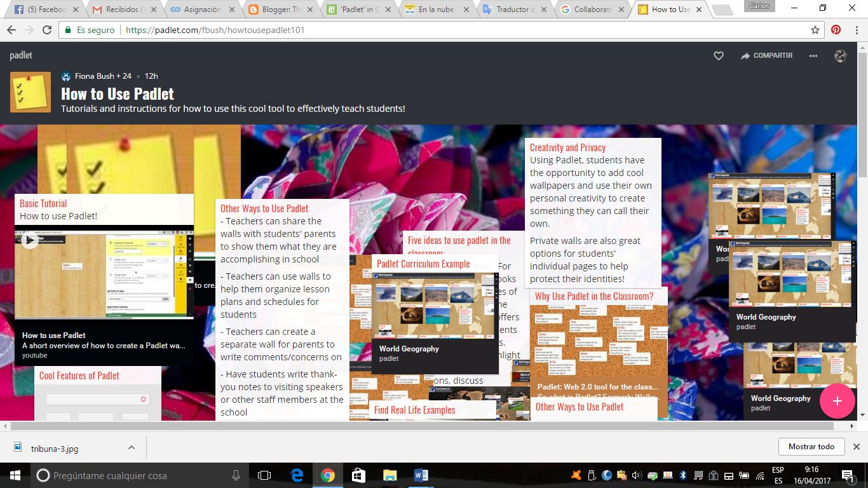Click the 'Creativity and Privacy' post title

[x=568, y=147]
